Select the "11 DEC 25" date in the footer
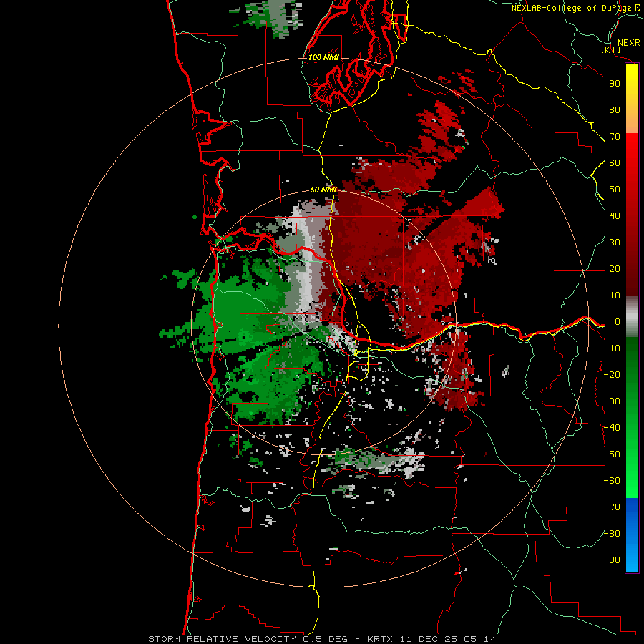644x644 pixels. click(x=428, y=639)
